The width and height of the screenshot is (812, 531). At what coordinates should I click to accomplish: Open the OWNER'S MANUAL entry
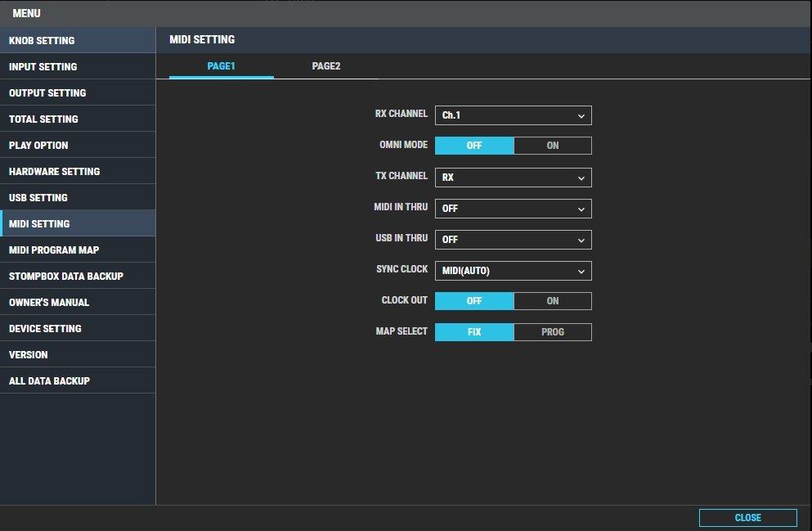pos(78,302)
